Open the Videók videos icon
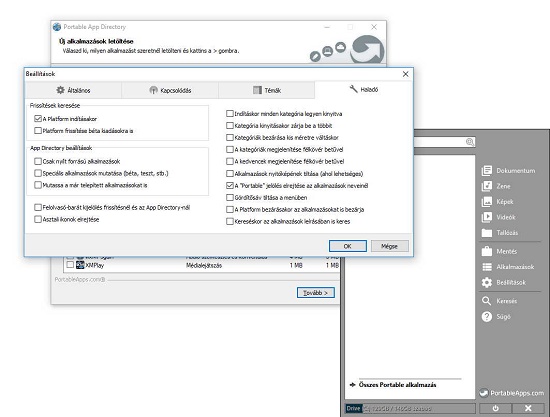This screenshot has width=550, height=417. (x=487, y=217)
